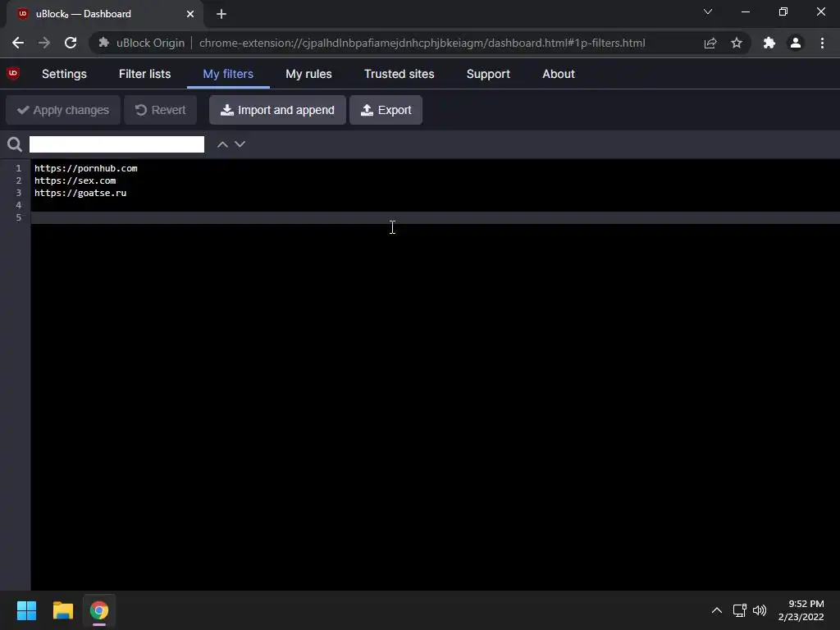Click the line with https://pornhub.com
This screenshot has height=630, width=840.
85,168
